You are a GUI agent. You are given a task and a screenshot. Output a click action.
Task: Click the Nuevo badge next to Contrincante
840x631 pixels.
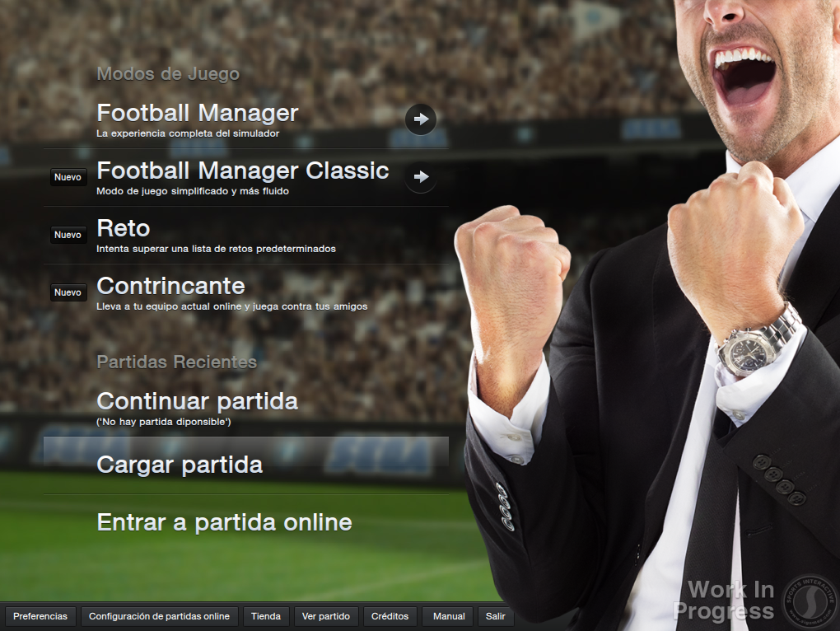[68, 292]
